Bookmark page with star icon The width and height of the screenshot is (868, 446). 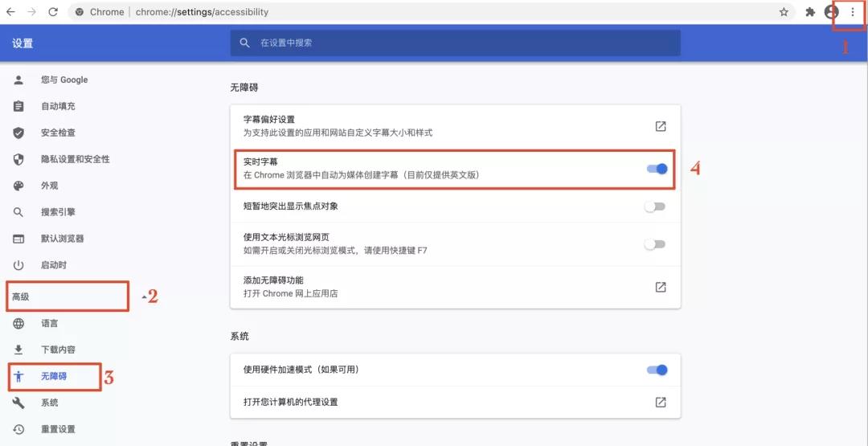[784, 11]
